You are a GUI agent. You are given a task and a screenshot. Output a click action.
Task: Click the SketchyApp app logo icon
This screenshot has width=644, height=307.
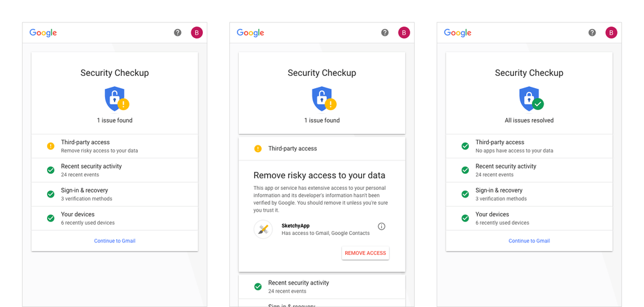point(263,229)
